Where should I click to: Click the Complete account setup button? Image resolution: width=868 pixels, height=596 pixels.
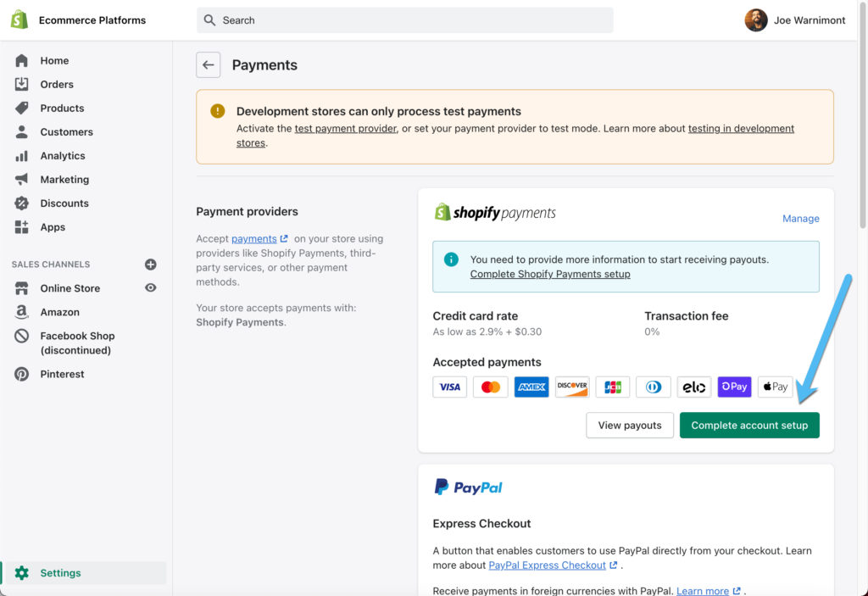[749, 426]
